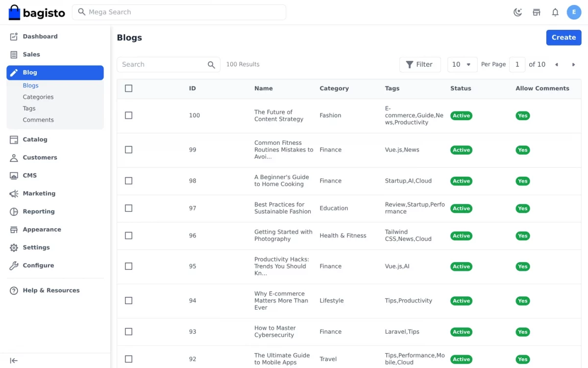
Task: Click the Appearance sidebar icon
Action: pyautogui.click(x=14, y=230)
